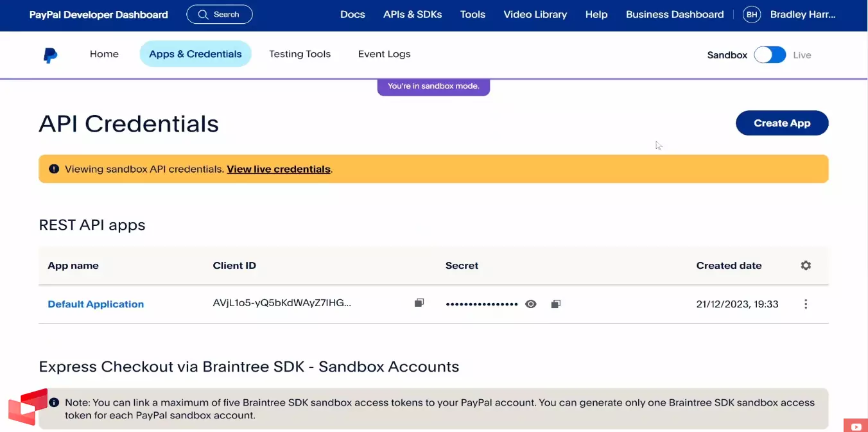
Task: Open the Default Application details
Action: (x=95, y=304)
